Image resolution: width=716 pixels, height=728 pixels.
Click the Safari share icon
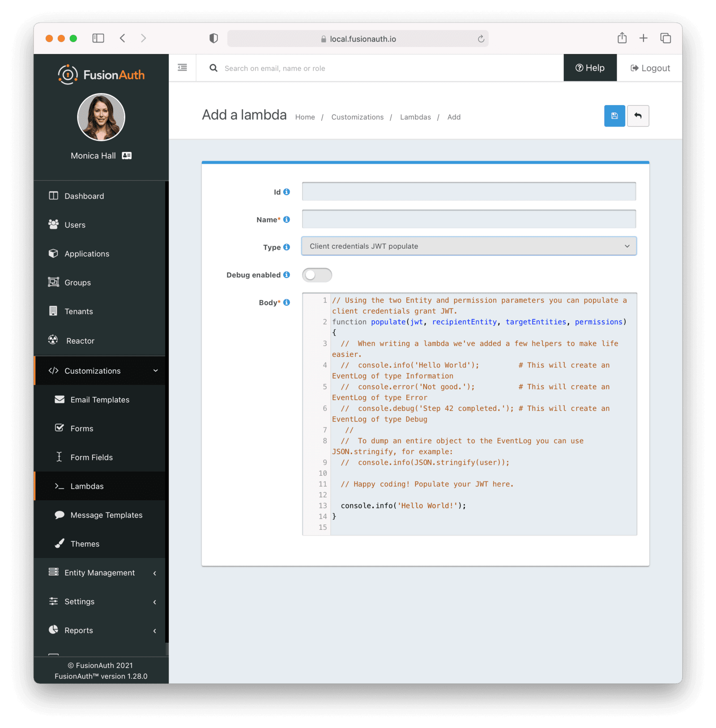pyautogui.click(x=622, y=38)
